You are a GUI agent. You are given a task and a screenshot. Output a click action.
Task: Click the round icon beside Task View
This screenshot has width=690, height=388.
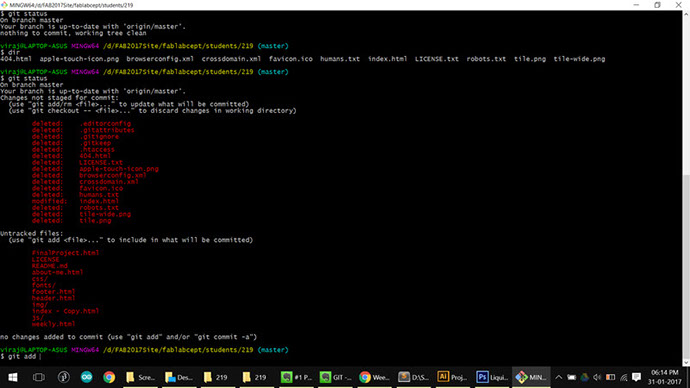[x=63, y=377]
